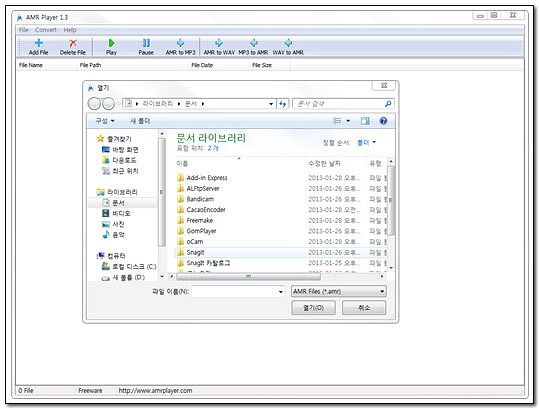Screen dimensions: 539x409
Task: Open the Convert menu
Action: (x=46, y=30)
